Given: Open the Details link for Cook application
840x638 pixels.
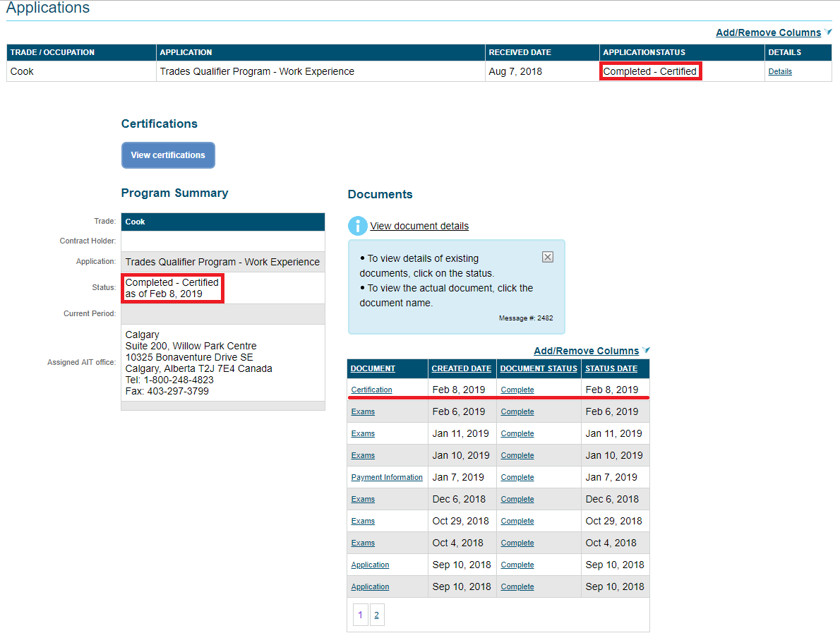Looking at the screenshot, I should pos(779,72).
